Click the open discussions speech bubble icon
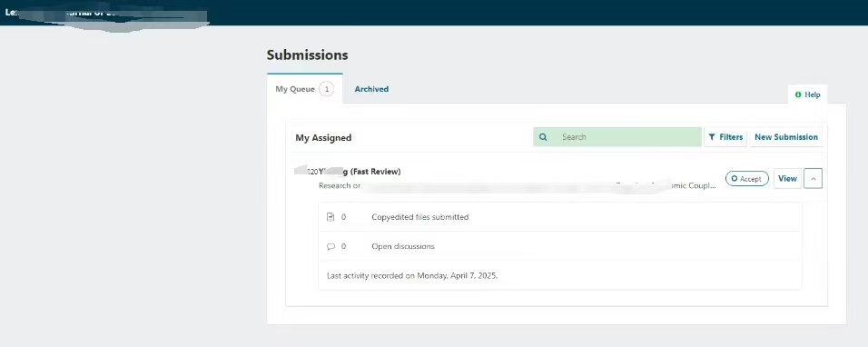 pyautogui.click(x=331, y=247)
